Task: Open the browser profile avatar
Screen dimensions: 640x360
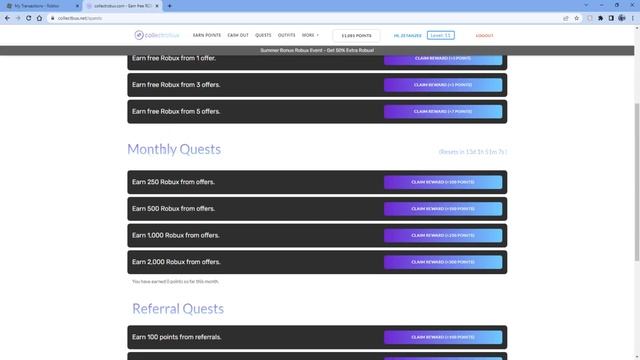Action: [x=622, y=18]
